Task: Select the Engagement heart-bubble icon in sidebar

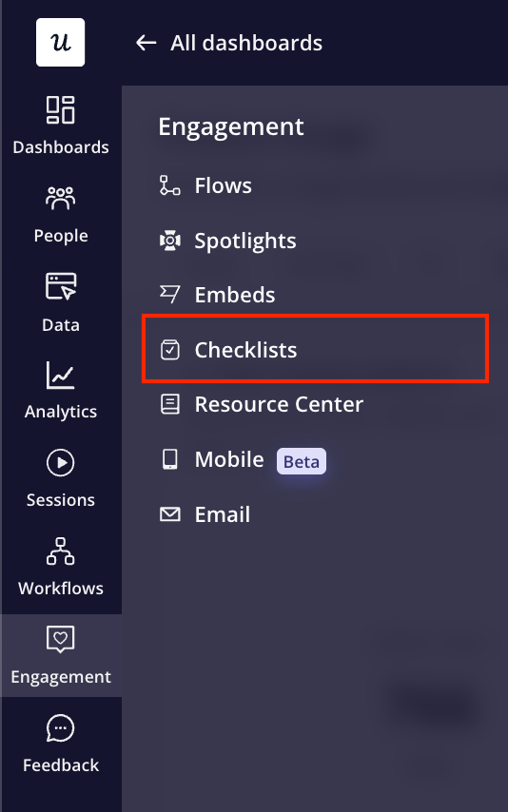Action: 61,639
